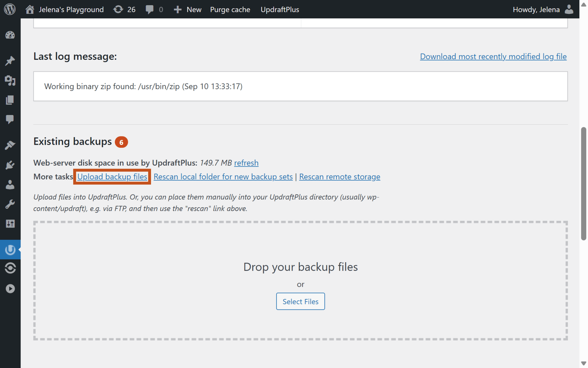Open the Pages icon in the sidebar
The width and height of the screenshot is (588, 368).
(x=10, y=100)
